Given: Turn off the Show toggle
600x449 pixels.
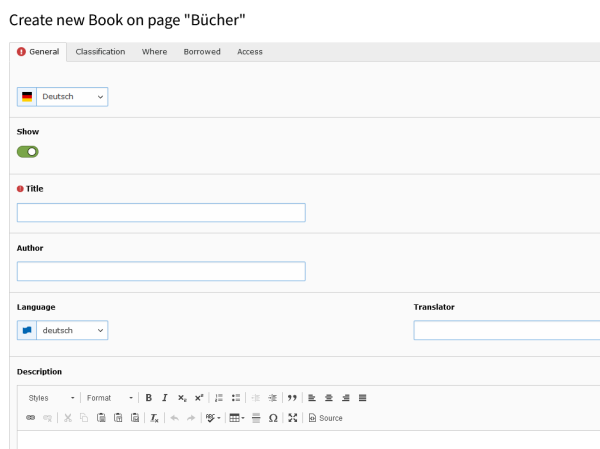Looking at the screenshot, I should coord(28,152).
